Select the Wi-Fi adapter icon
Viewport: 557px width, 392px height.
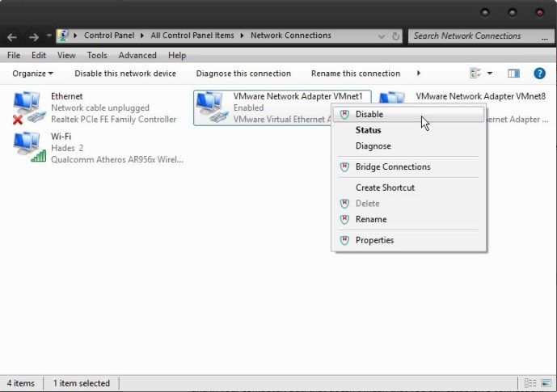coord(29,147)
